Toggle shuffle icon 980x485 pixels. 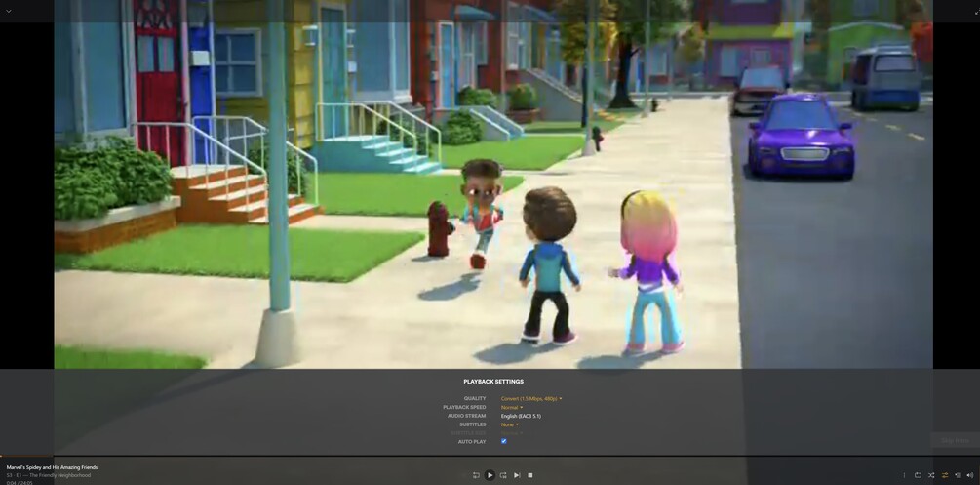[x=931, y=475]
